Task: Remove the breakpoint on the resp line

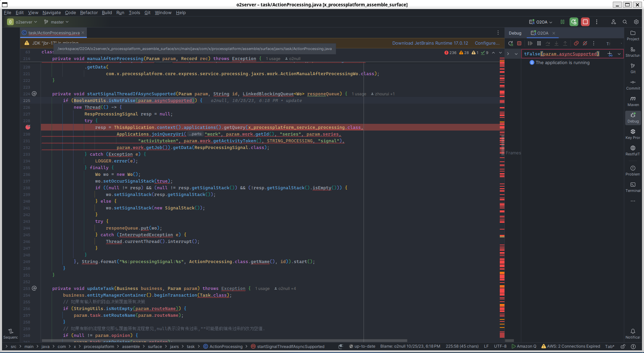Action: click(x=28, y=127)
